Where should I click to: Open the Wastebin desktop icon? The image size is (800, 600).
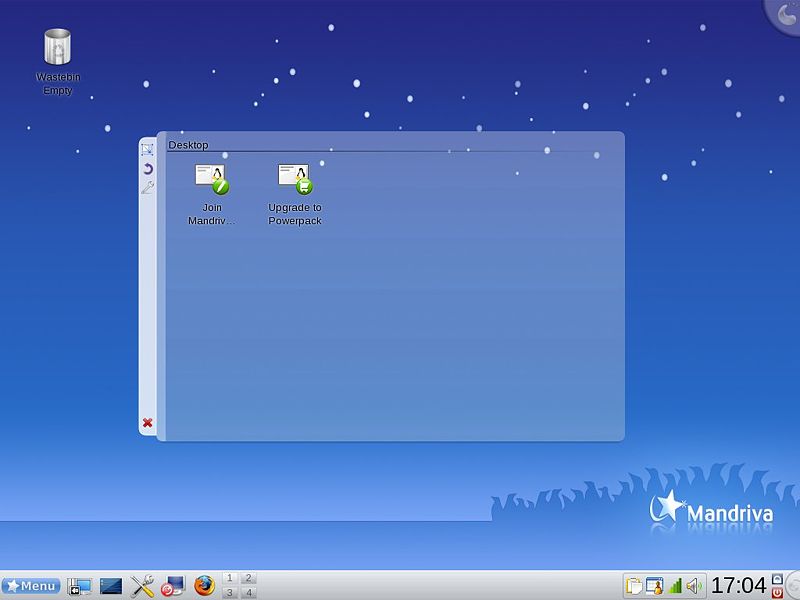coord(57,48)
